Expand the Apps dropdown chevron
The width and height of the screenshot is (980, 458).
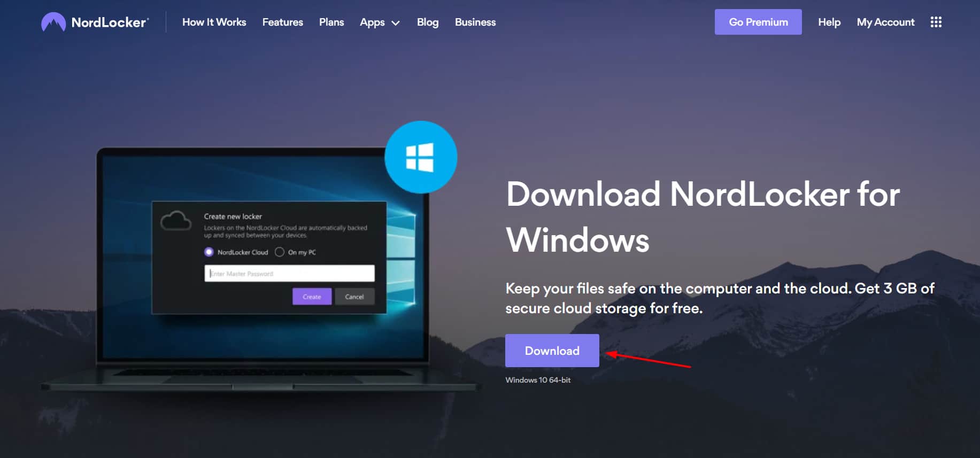coord(396,23)
